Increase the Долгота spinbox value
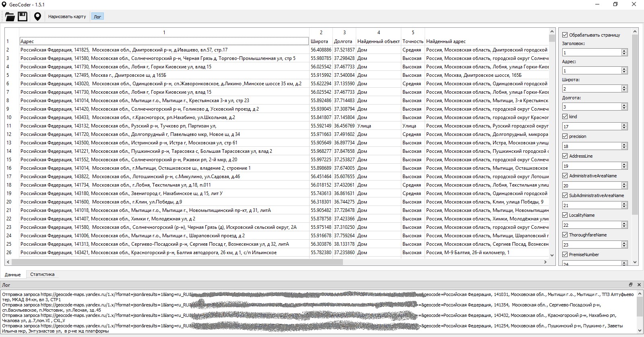This screenshot has width=644, height=337. tap(624, 105)
